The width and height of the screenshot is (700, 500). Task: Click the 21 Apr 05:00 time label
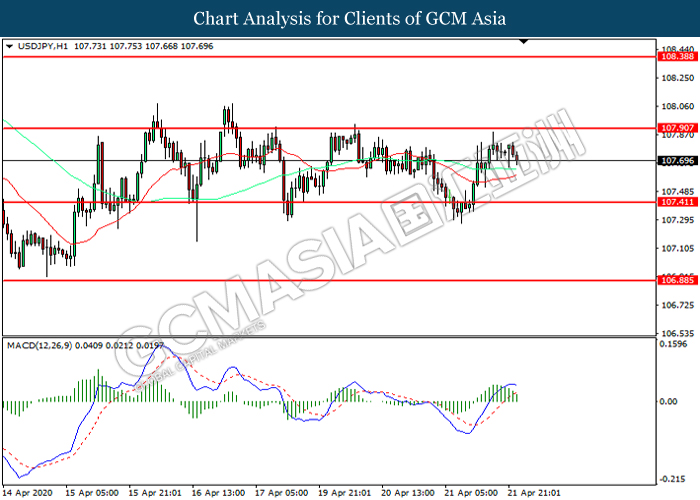pos(471,493)
